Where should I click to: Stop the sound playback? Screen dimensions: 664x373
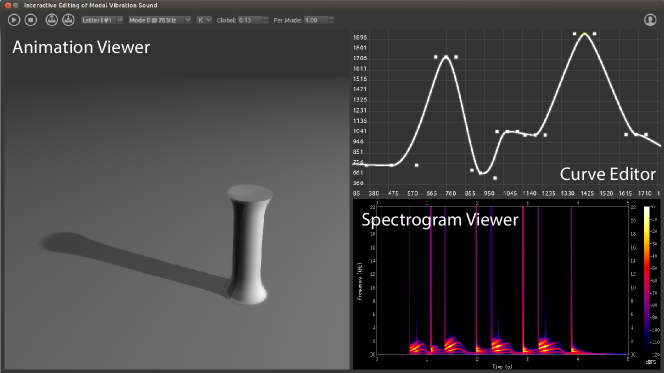30,20
